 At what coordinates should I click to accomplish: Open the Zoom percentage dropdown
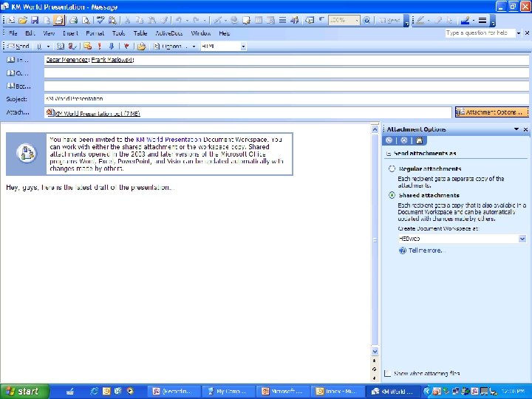coord(357,21)
